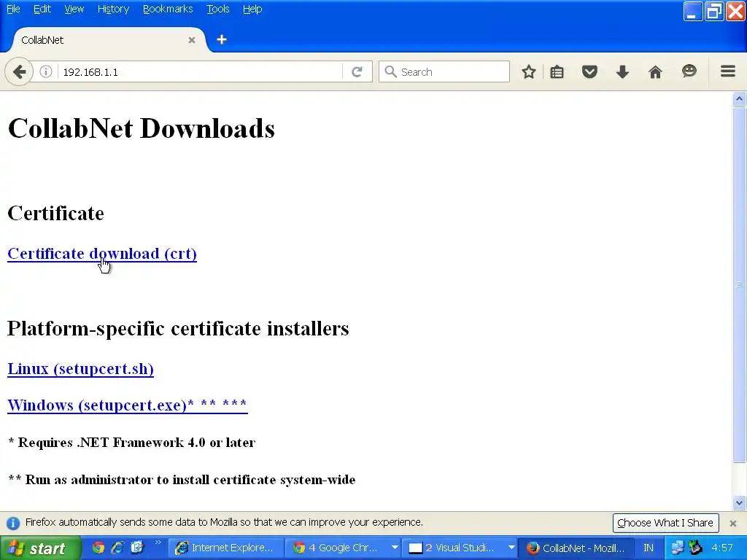Image resolution: width=747 pixels, height=560 pixels.
Task: Open the Windows Start menu
Action: pos(40,548)
